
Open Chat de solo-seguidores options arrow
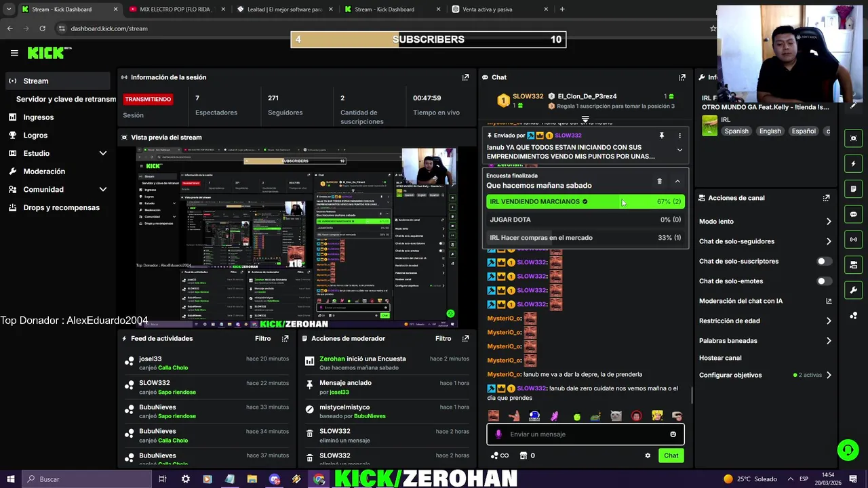pyautogui.click(x=829, y=241)
